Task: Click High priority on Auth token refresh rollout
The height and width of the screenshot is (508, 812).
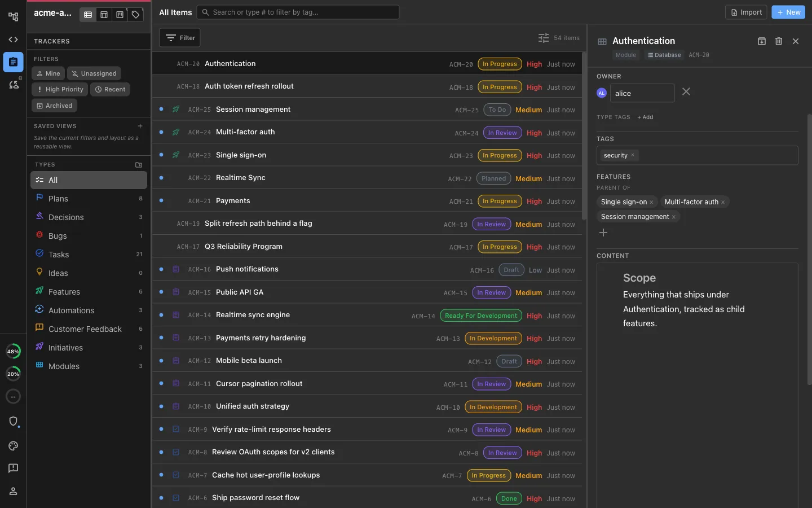Action: click(x=534, y=87)
